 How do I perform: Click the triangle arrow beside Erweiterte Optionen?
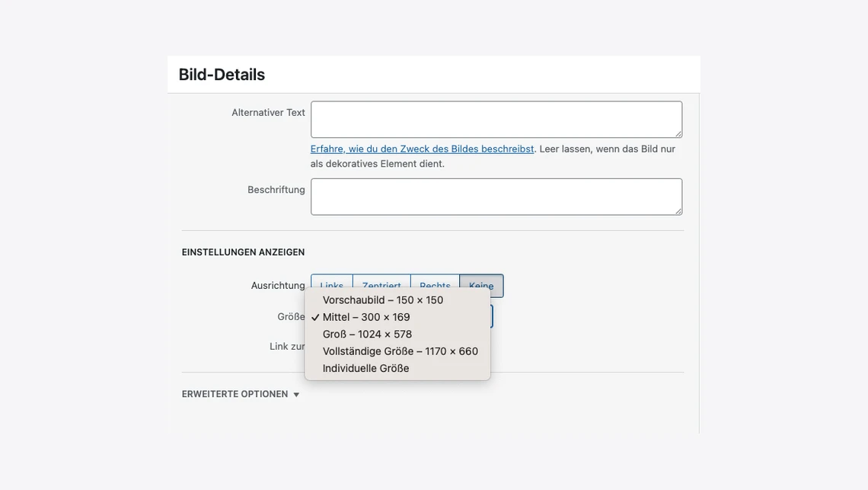(296, 395)
